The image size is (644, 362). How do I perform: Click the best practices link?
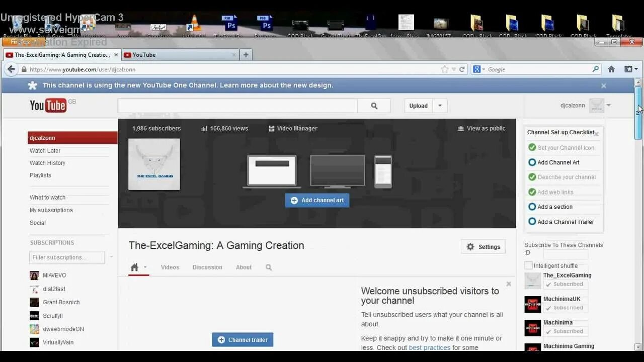tap(429, 347)
